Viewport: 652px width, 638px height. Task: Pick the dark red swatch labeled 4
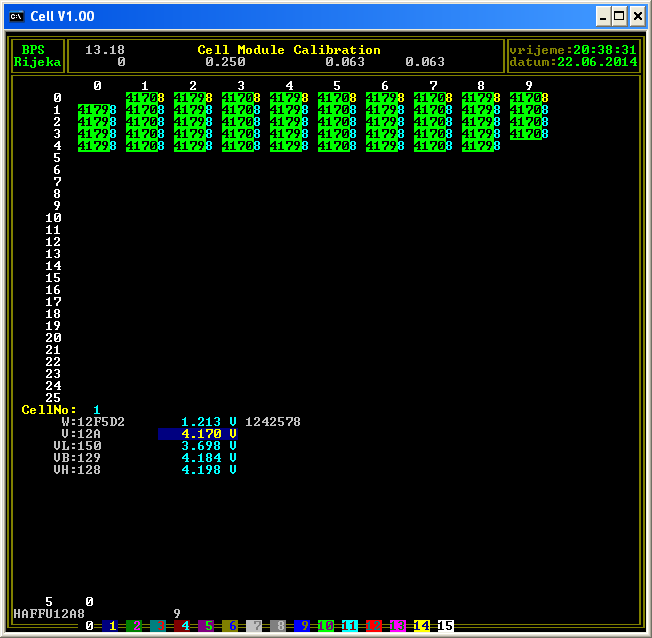coord(184,626)
